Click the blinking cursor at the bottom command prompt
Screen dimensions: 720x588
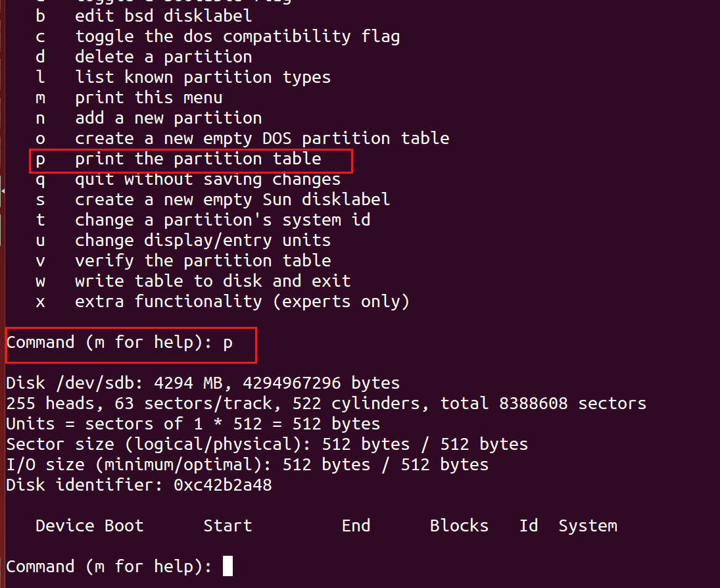(228, 566)
